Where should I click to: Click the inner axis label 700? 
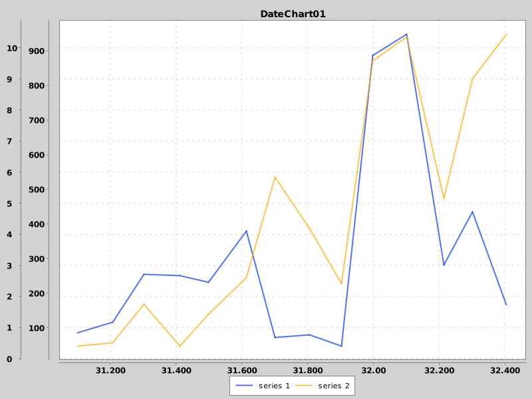(37, 120)
